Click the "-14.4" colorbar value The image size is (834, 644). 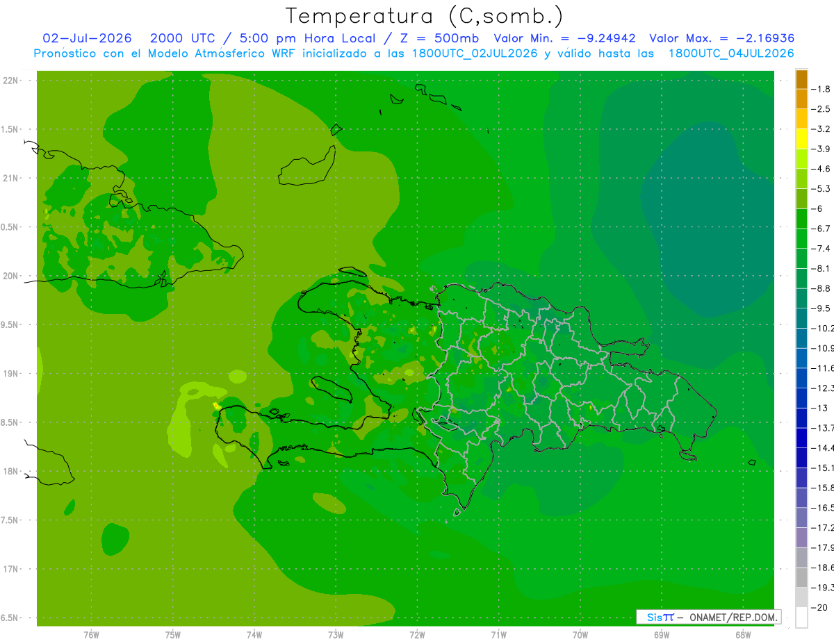click(821, 447)
